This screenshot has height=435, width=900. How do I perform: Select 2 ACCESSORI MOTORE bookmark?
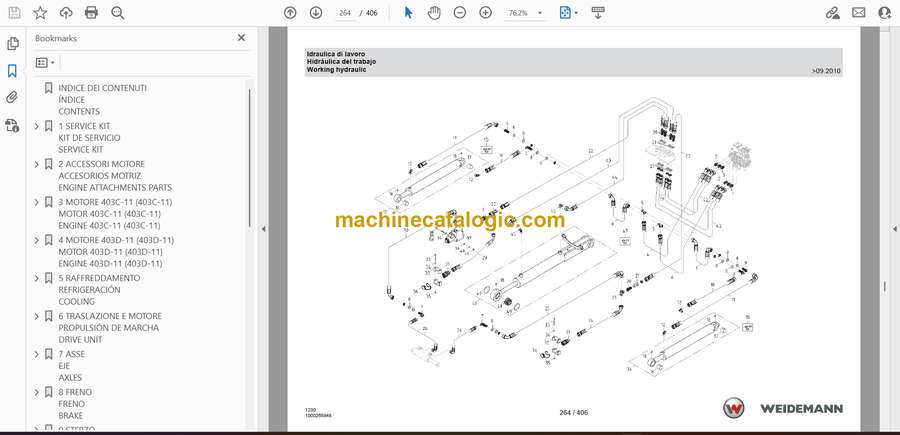pos(115,176)
